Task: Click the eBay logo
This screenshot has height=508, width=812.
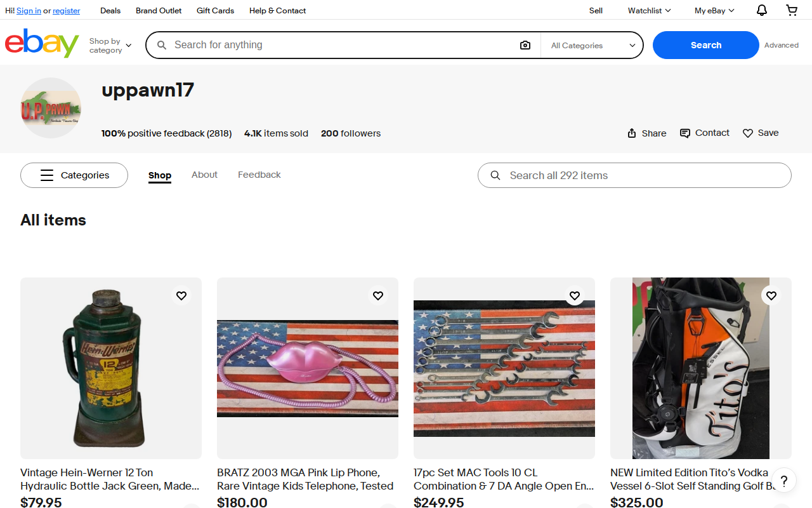Action: tap(42, 43)
